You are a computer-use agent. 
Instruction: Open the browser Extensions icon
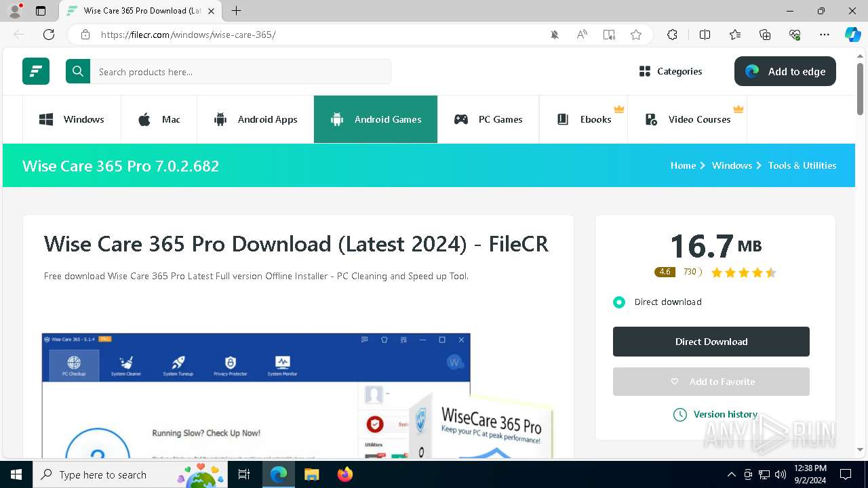(672, 35)
